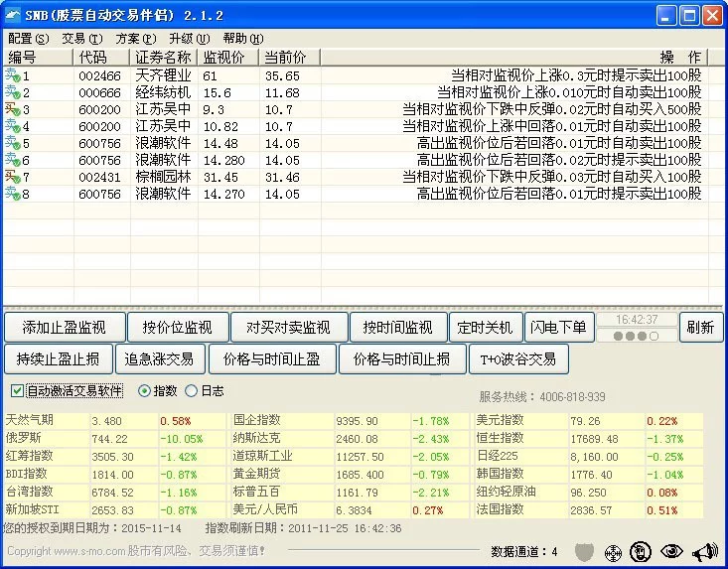728x569 pixels.
Task: Select the 指数 radio button
Action: click(x=144, y=391)
